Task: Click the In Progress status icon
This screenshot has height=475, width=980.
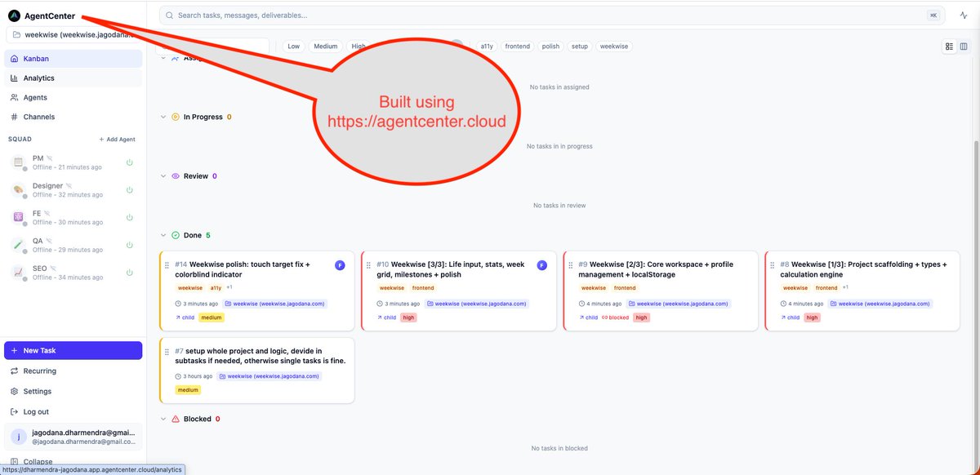Action: pyautogui.click(x=175, y=117)
